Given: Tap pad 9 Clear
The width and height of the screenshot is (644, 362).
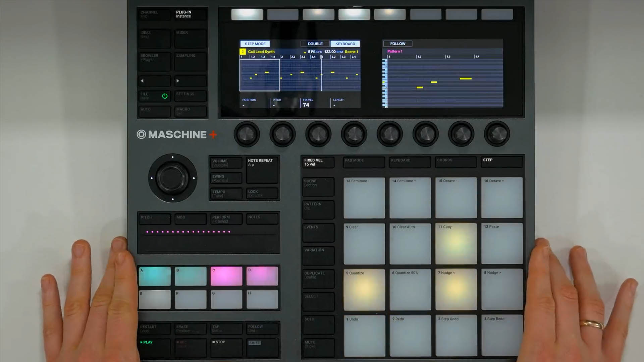Looking at the screenshot, I should pos(364,244).
